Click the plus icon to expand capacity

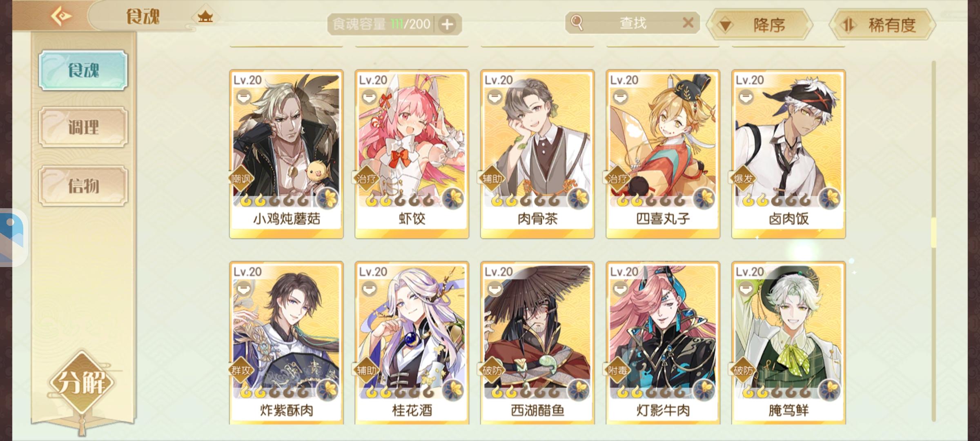point(448,24)
